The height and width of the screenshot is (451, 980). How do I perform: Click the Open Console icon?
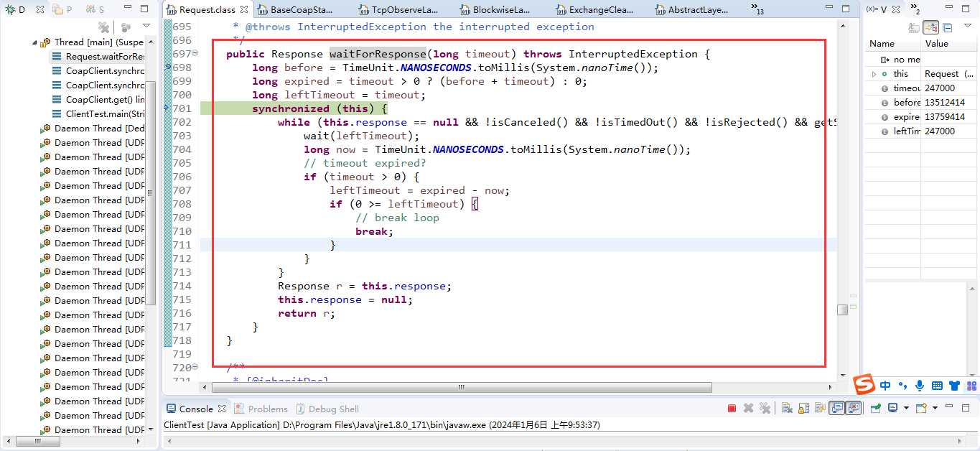click(921, 408)
